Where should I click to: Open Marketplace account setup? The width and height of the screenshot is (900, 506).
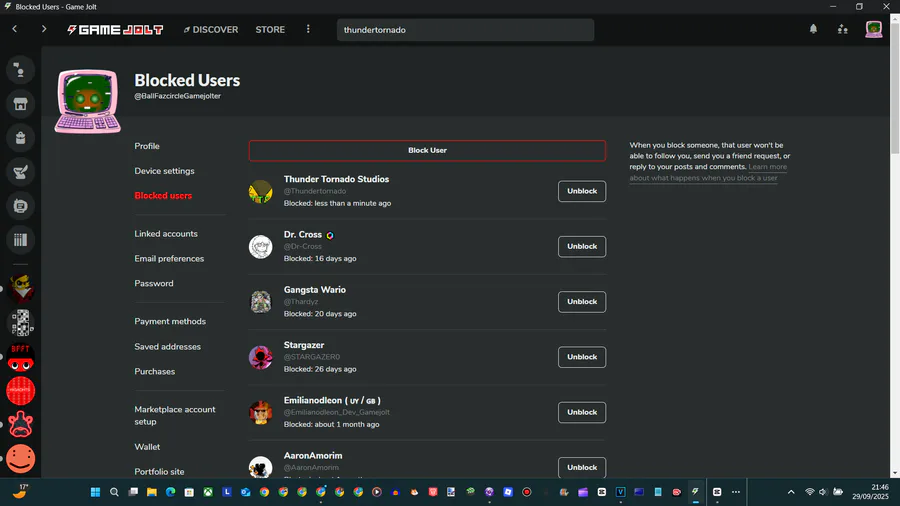174,415
